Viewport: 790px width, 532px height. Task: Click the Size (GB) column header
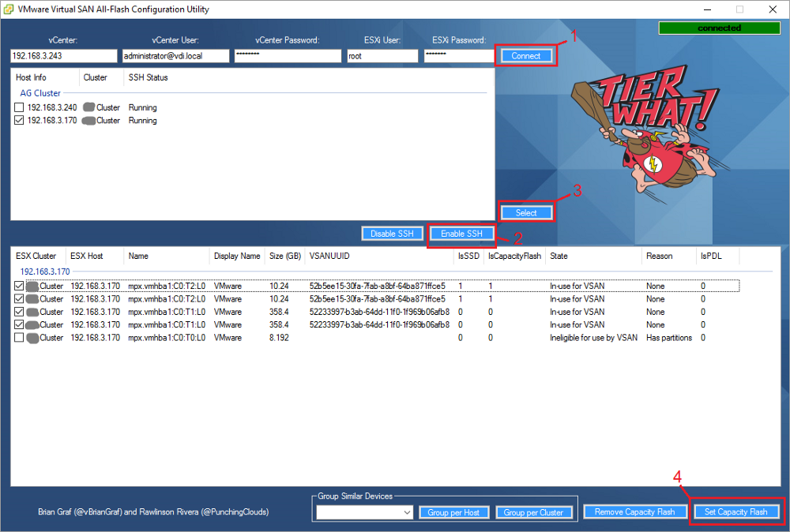(285, 256)
